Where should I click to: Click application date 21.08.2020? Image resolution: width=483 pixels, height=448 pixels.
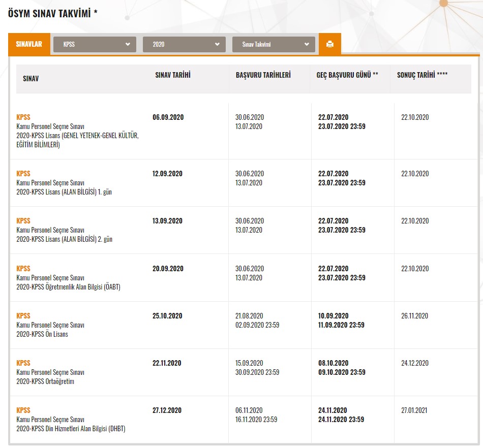249,316
